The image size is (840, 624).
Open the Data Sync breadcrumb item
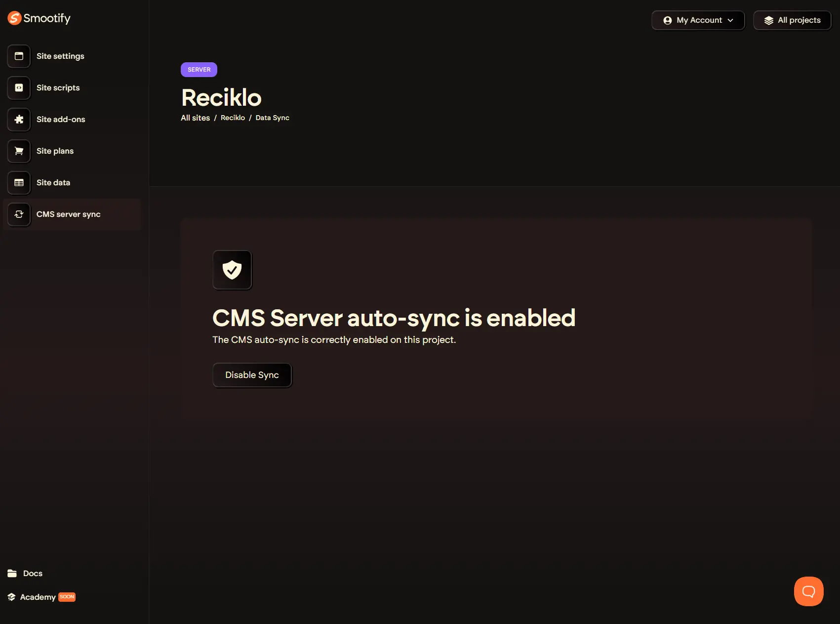[272, 118]
